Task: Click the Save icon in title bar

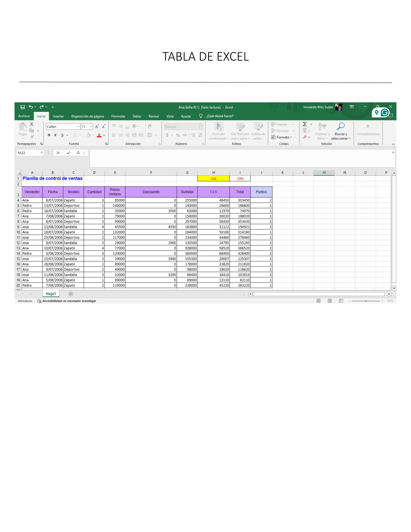Action: (x=23, y=107)
